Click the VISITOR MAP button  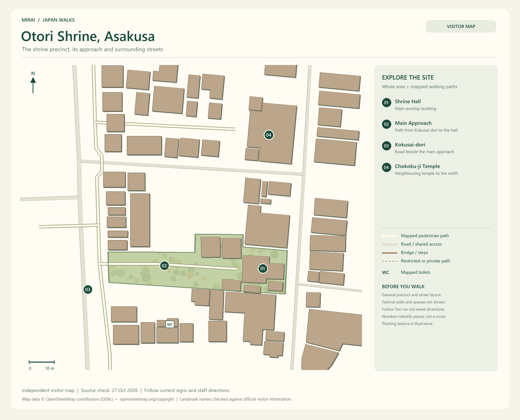[461, 26]
